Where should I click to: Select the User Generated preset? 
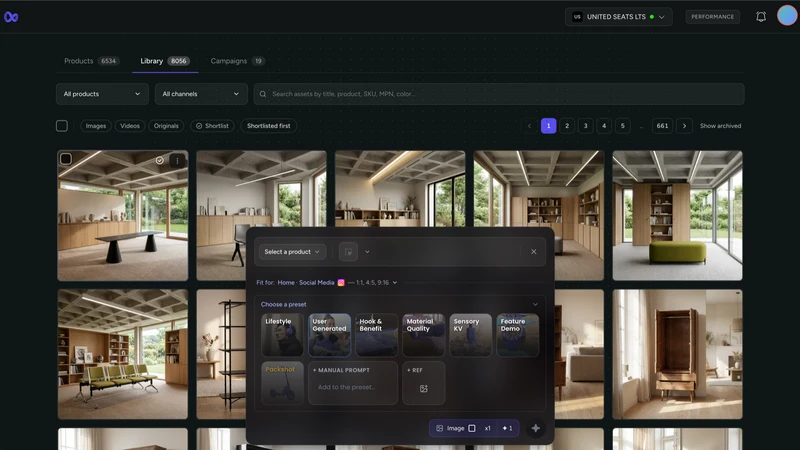click(330, 335)
